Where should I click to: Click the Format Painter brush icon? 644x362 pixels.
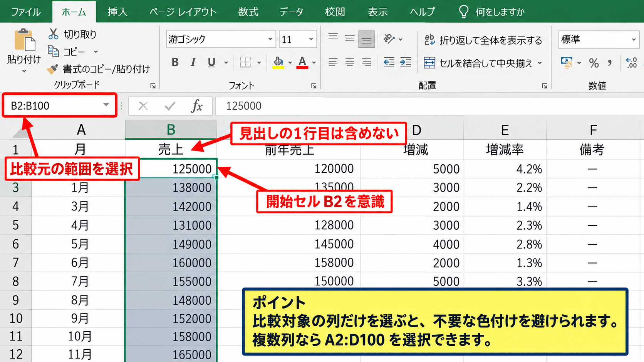52,69
